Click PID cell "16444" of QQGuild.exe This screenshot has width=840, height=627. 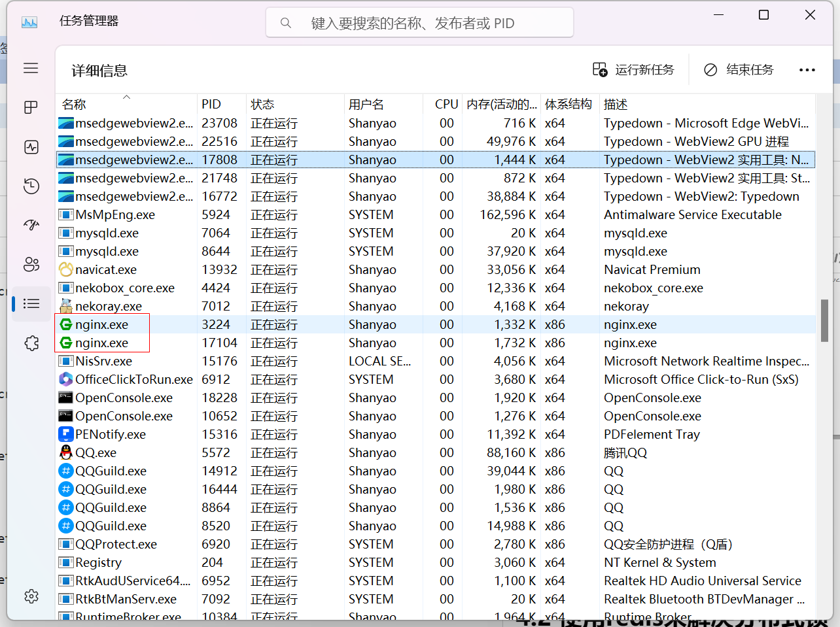click(x=220, y=489)
